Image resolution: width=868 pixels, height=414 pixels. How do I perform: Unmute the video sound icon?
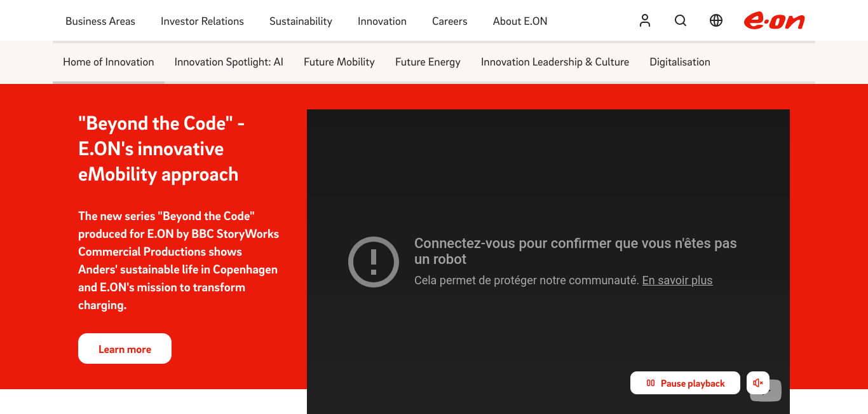(x=757, y=383)
